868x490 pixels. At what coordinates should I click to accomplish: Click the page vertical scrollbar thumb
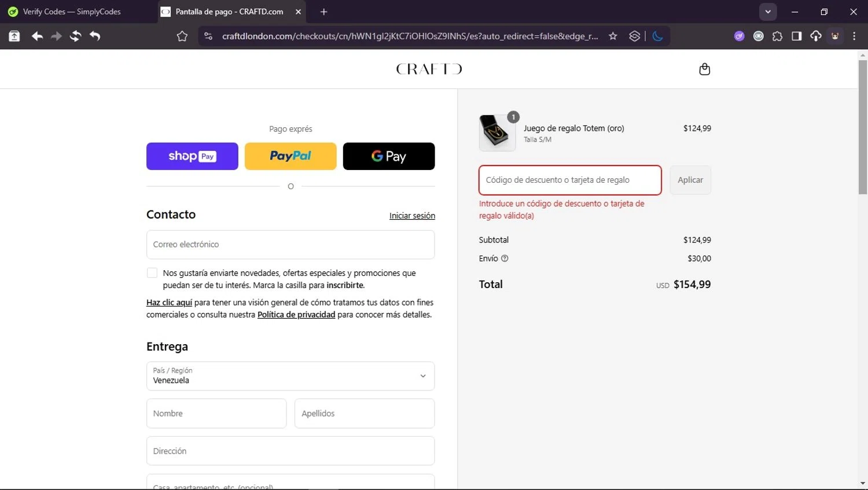click(x=863, y=126)
